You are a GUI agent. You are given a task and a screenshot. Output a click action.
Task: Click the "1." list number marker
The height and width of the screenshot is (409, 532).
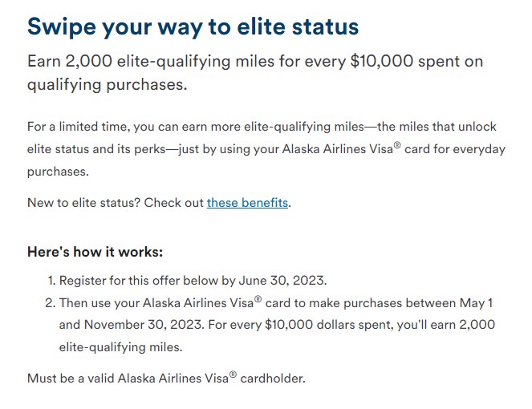(51, 281)
